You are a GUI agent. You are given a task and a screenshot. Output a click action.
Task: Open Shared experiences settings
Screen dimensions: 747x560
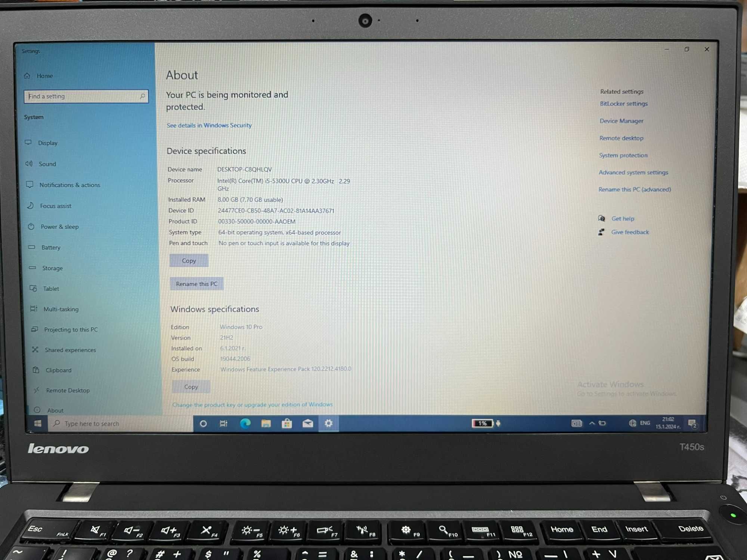(x=69, y=350)
